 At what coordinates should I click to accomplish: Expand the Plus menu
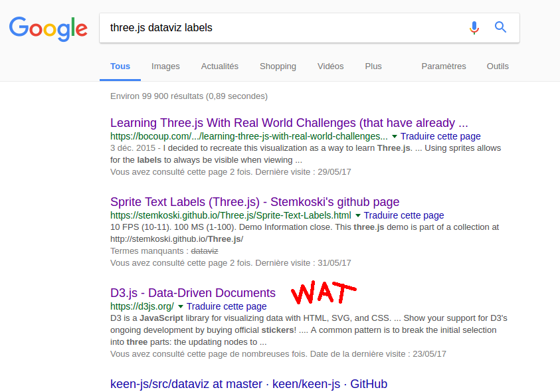373,66
